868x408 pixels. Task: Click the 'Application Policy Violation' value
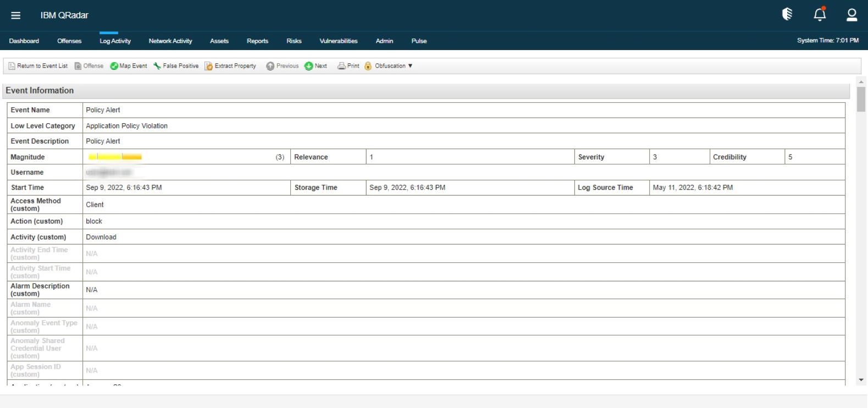[x=126, y=126]
